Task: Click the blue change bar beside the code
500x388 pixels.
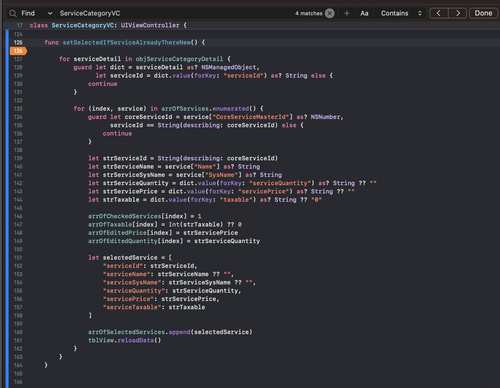Action: pyautogui.click(x=7, y=208)
